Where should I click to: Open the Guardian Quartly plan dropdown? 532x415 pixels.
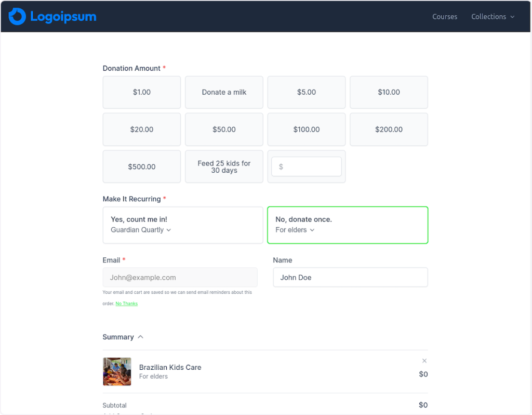(141, 230)
